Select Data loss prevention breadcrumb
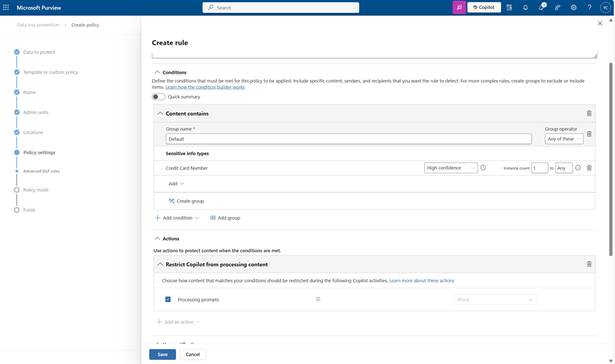 tap(38, 25)
